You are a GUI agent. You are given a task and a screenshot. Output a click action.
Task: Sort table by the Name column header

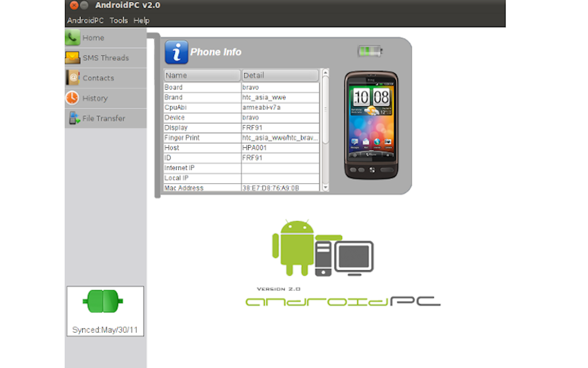203,75
